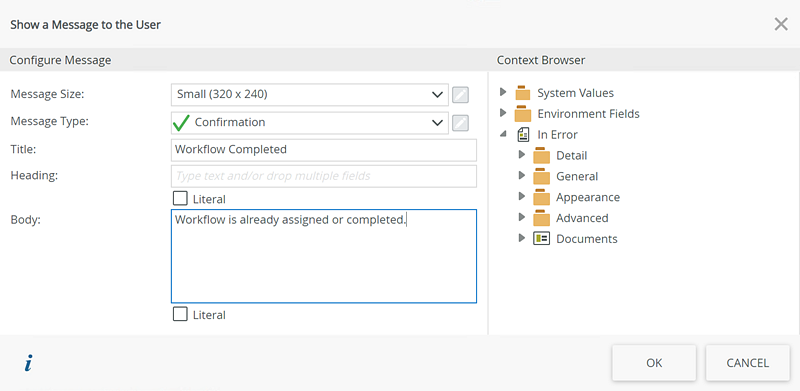The height and width of the screenshot is (391, 800).
Task: Click the Environment Fields folder icon
Action: click(x=522, y=113)
